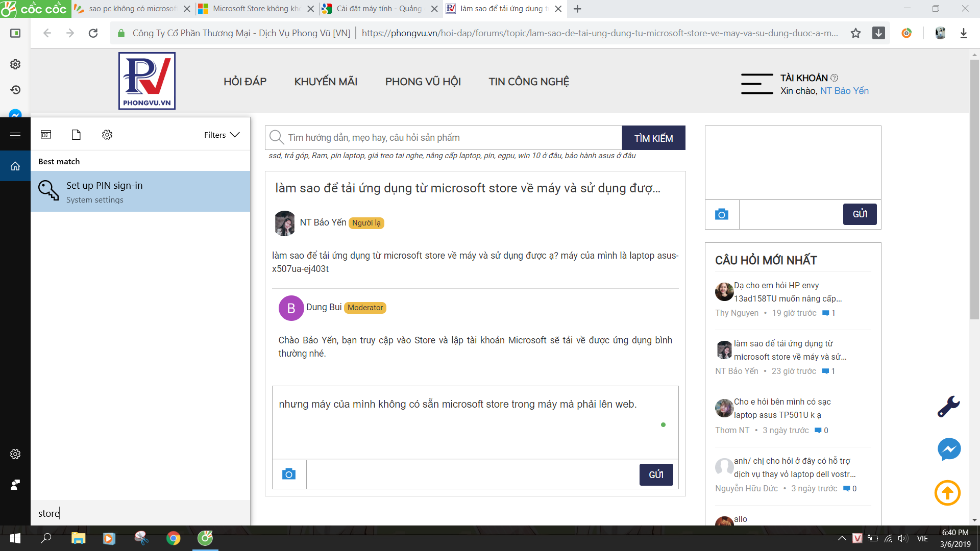Open search panel feedback icon
Screen dimensions: 980x551
[x=15, y=485]
